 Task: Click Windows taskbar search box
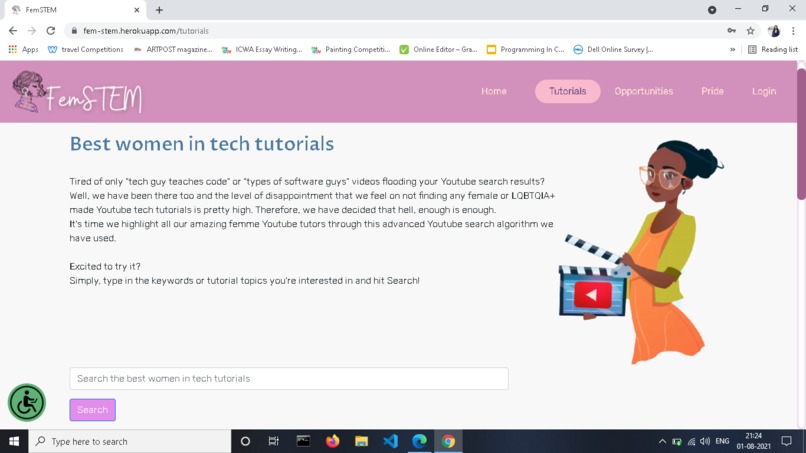click(130, 441)
